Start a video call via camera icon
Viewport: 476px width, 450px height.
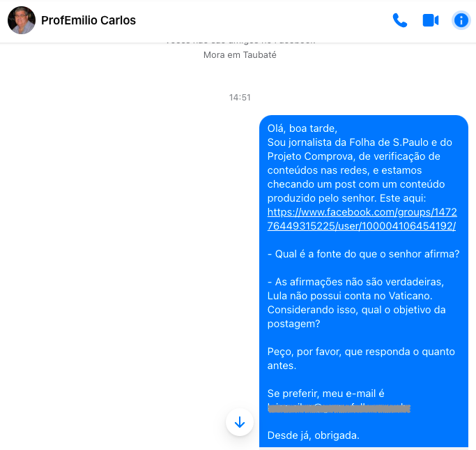[x=431, y=20]
